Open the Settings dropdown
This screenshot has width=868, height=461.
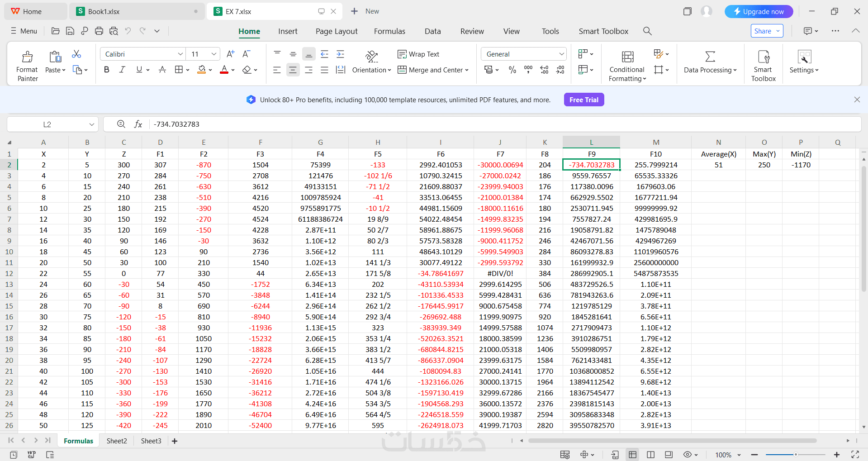pos(804,62)
